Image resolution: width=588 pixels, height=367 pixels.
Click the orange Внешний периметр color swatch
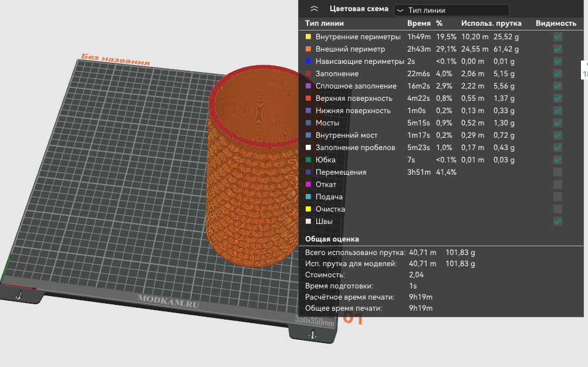[x=308, y=49]
